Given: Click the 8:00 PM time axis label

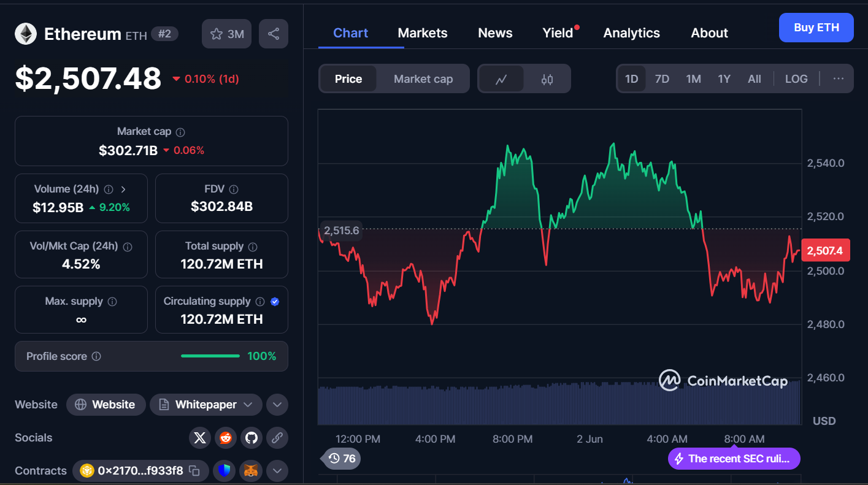Looking at the screenshot, I should [x=513, y=439].
